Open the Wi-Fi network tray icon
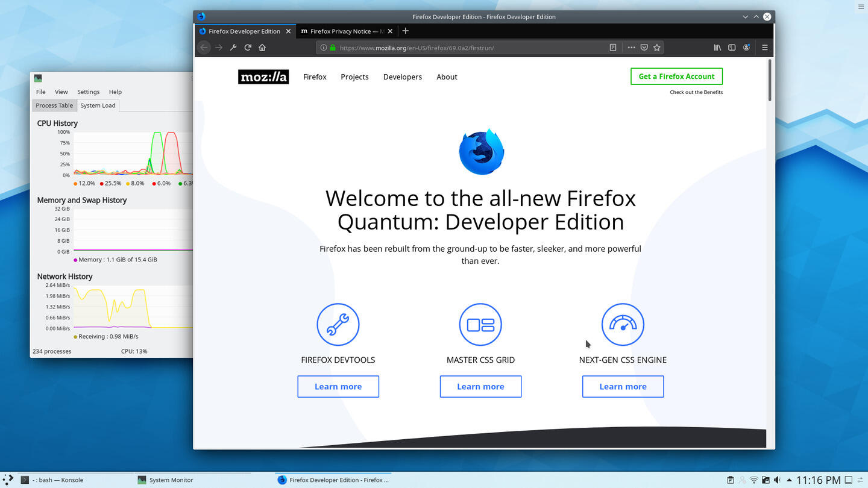Image resolution: width=868 pixels, height=488 pixels. pos(754,480)
